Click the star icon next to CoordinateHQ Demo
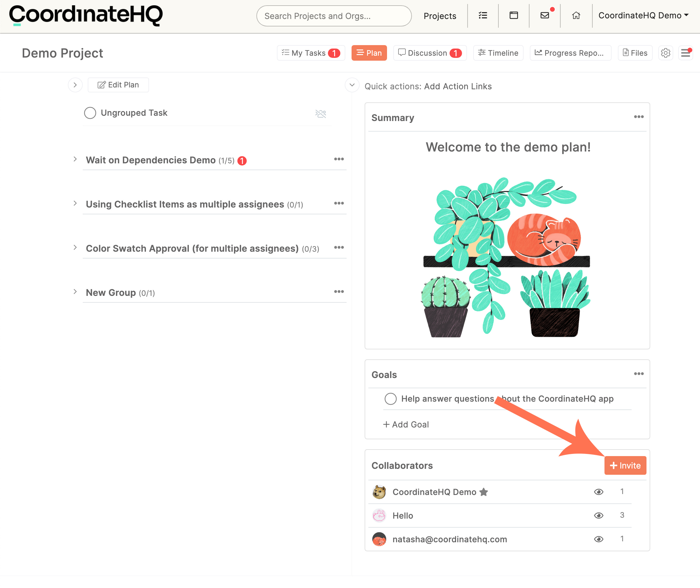Image resolution: width=700 pixels, height=588 pixels. [x=484, y=492]
